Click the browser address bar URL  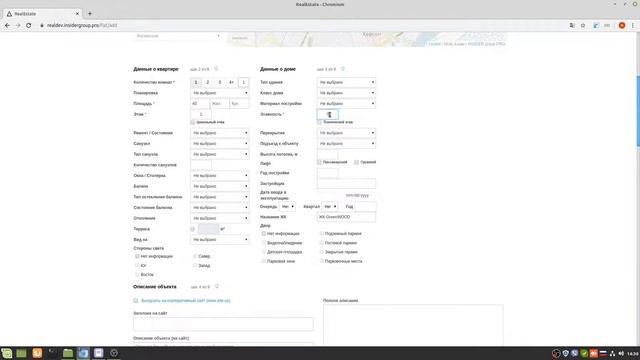point(82,25)
